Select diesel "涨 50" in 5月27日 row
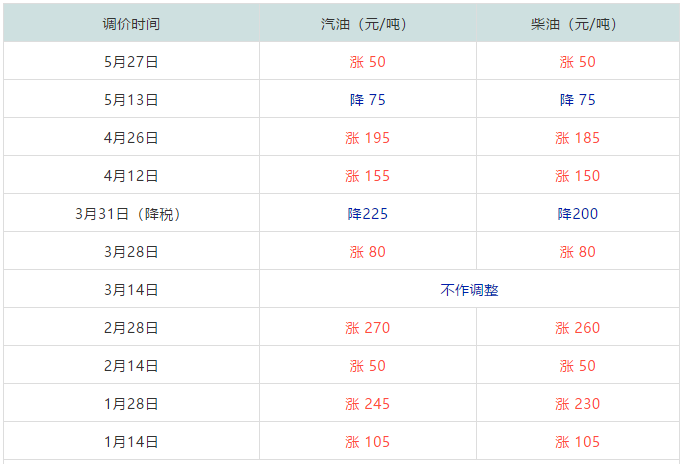This screenshot has width=684, height=464. [x=578, y=61]
